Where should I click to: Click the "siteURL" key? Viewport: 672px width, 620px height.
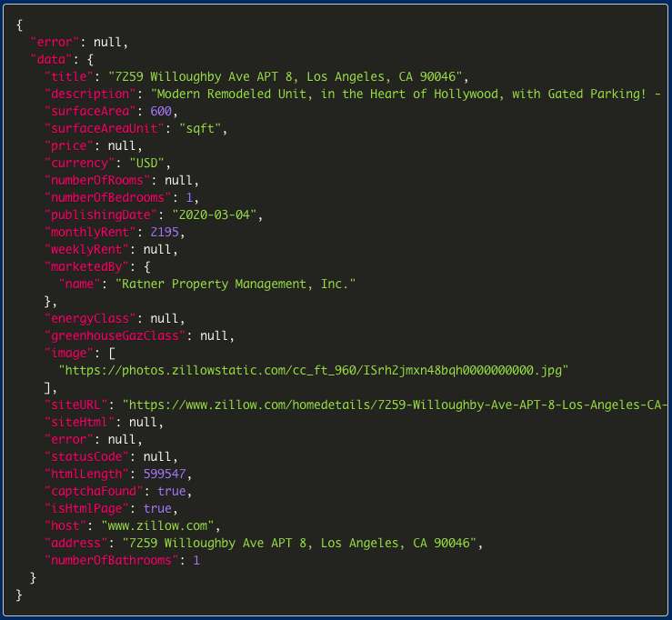point(75,405)
